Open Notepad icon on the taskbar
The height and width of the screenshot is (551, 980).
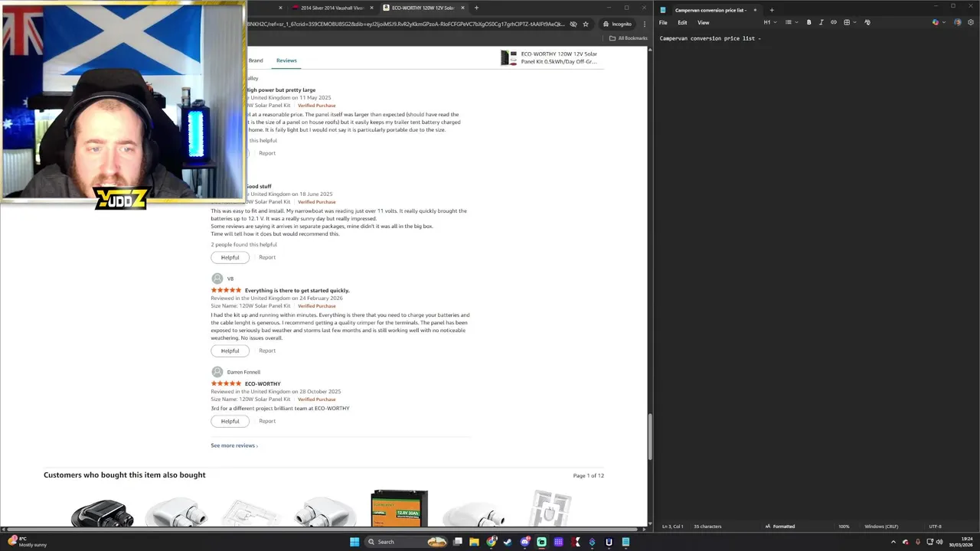click(x=626, y=542)
